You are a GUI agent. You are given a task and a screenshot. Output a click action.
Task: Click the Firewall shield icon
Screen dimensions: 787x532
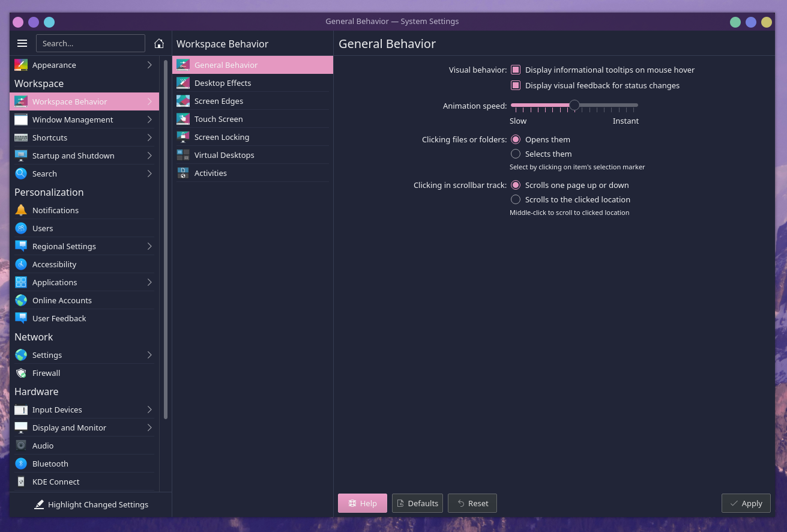21,373
